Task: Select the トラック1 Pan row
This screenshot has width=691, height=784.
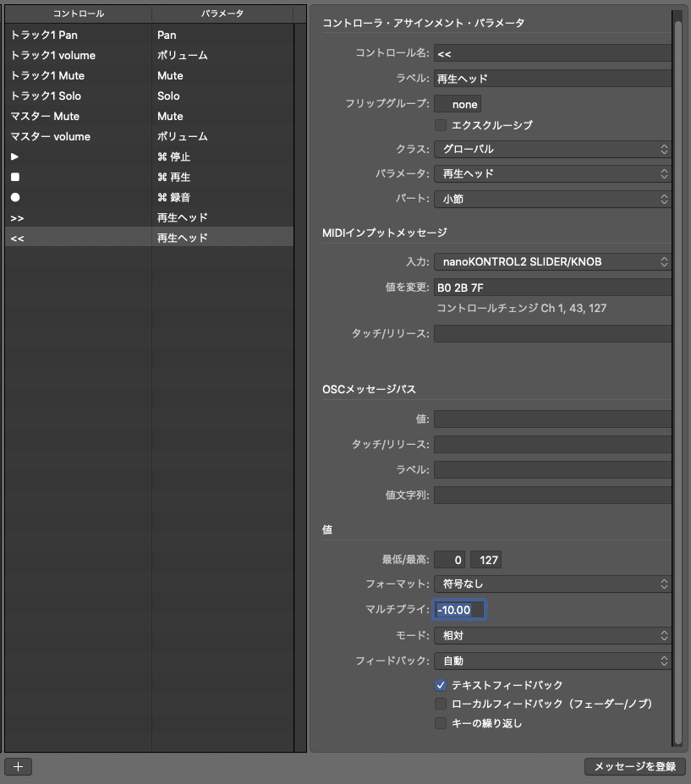Action: tap(149, 35)
